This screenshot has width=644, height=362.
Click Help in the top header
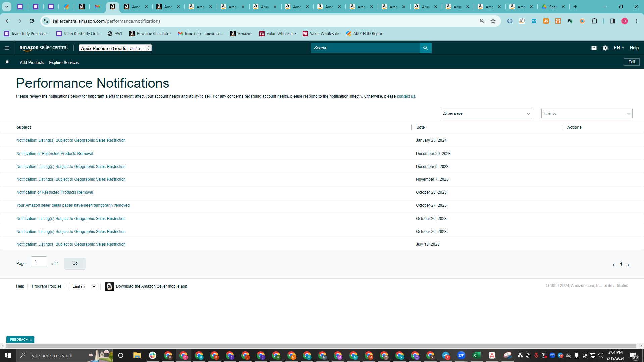pyautogui.click(x=634, y=48)
